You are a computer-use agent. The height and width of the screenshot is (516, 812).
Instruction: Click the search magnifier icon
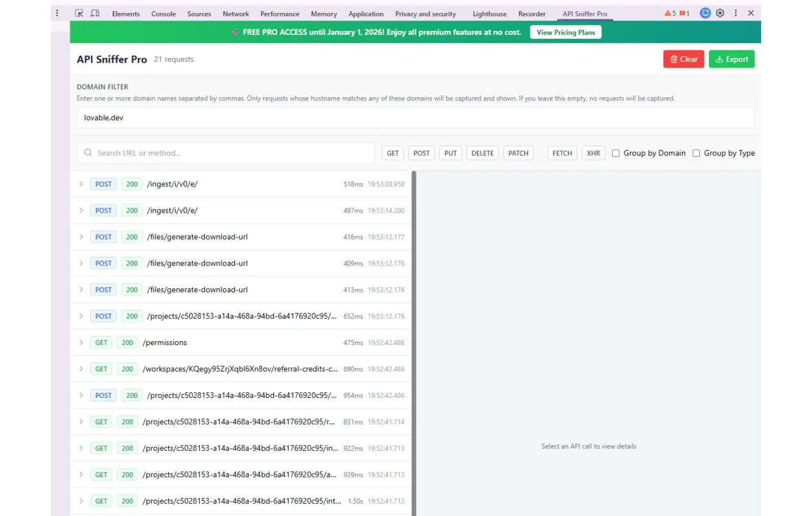88,153
